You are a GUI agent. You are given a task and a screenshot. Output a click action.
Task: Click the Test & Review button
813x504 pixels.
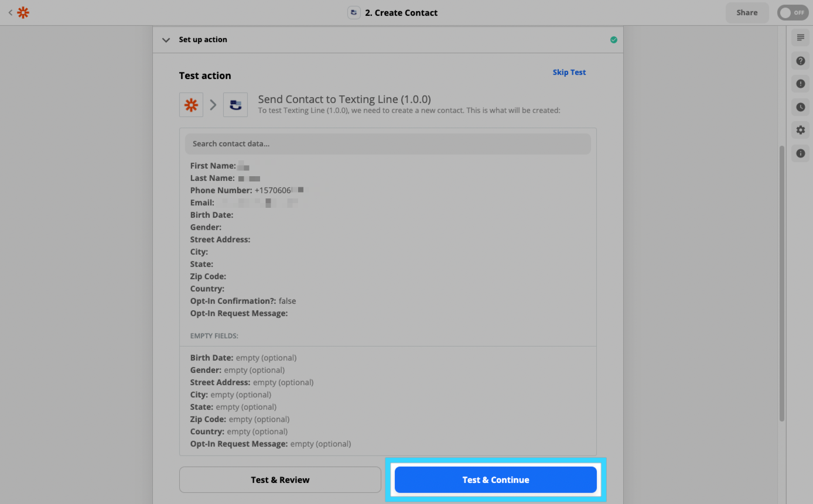click(280, 479)
